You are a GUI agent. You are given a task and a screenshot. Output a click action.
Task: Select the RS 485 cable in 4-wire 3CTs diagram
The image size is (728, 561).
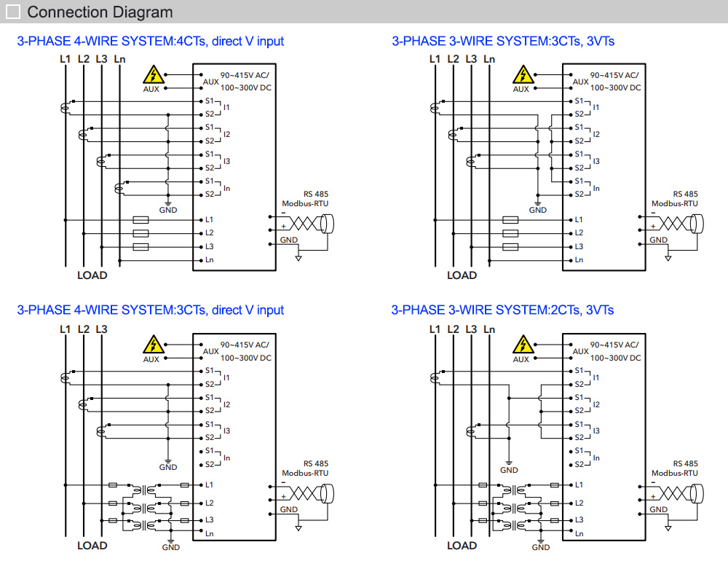click(x=307, y=494)
